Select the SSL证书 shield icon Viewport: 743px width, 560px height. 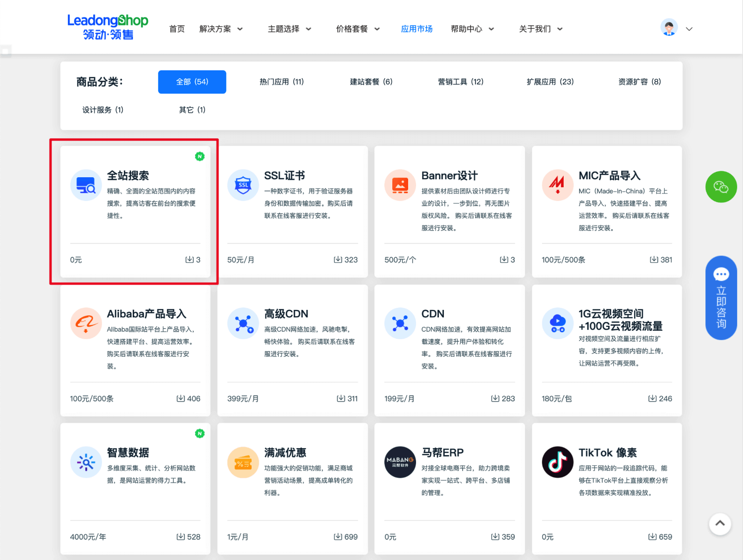[243, 185]
